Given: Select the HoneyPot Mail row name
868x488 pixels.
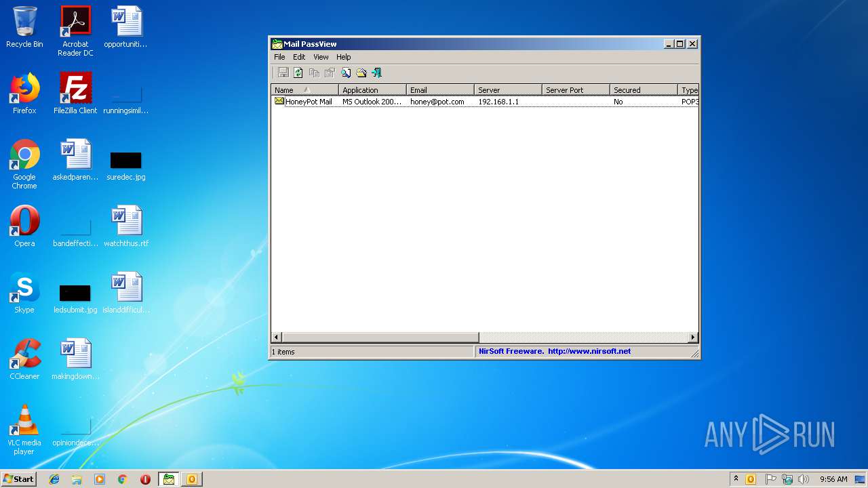Looking at the screenshot, I should tap(309, 102).
